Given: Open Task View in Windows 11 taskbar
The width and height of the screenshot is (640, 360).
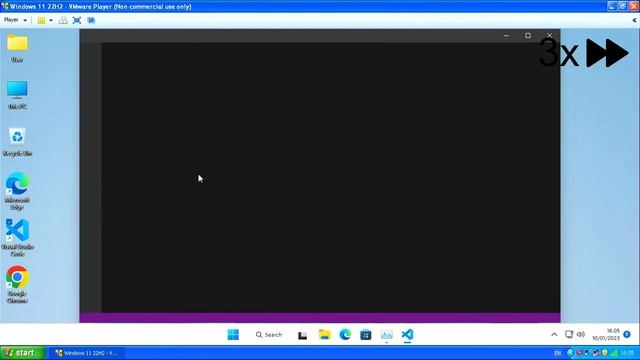Looking at the screenshot, I should click(x=302, y=335).
